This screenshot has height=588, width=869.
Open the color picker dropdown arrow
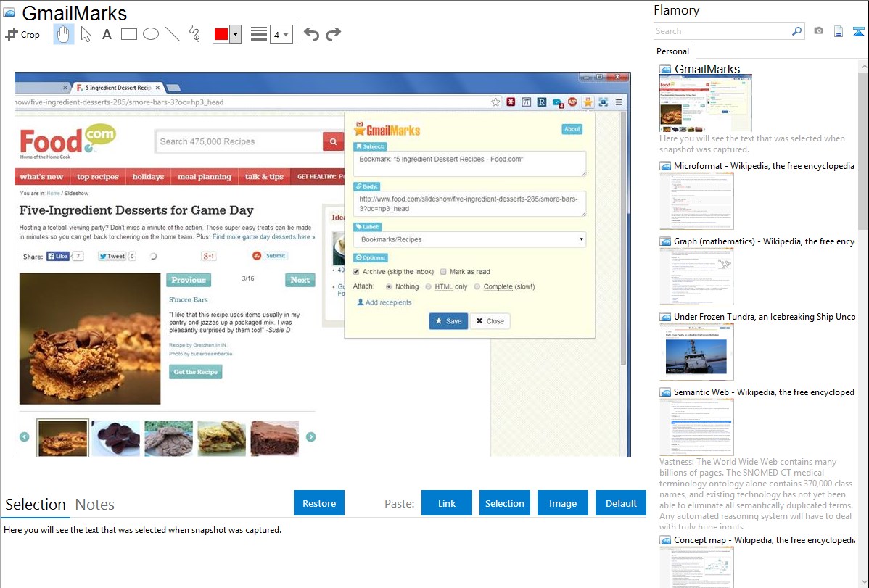pyautogui.click(x=236, y=34)
